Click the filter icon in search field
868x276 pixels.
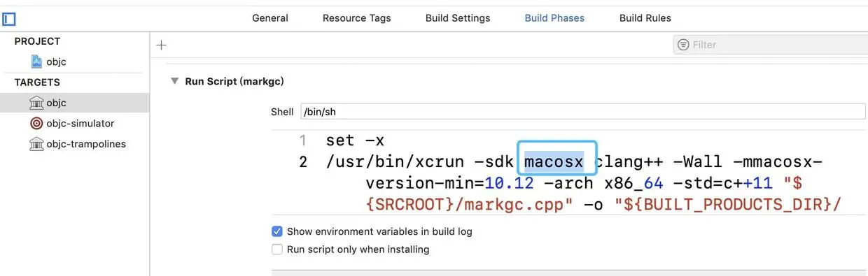pos(683,45)
